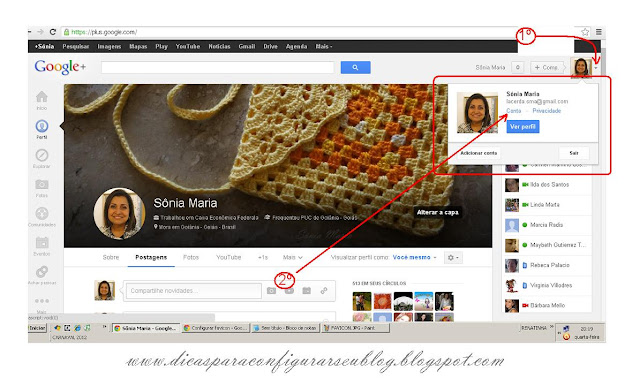This screenshot has height=378, width=640.
Task: Select the Perfil icon in left sidebar
Action: pos(42,126)
